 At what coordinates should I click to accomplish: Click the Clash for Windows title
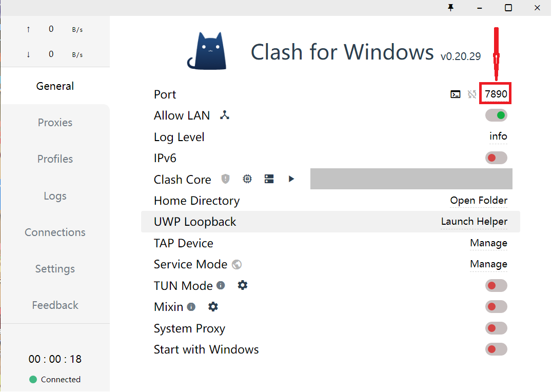[x=342, y=52]
